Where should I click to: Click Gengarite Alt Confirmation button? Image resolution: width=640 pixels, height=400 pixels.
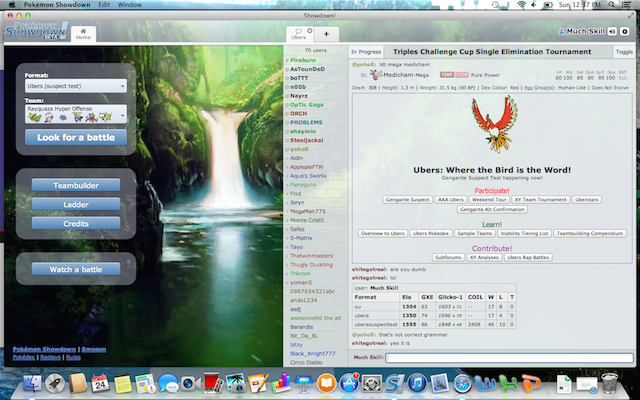[x=492, y=209]
